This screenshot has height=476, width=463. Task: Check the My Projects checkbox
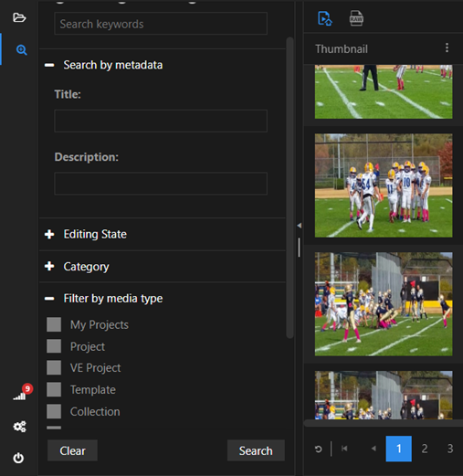pos(54,324)
